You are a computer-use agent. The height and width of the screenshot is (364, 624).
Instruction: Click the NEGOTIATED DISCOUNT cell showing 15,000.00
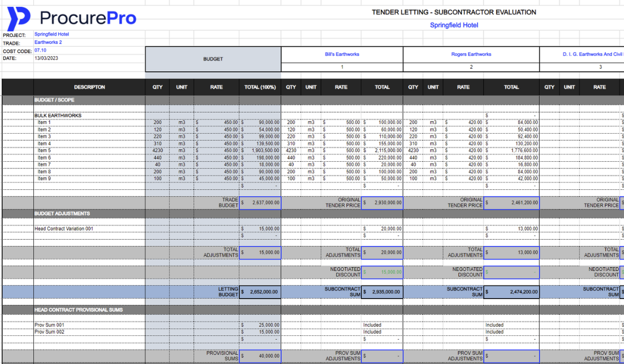383,272
